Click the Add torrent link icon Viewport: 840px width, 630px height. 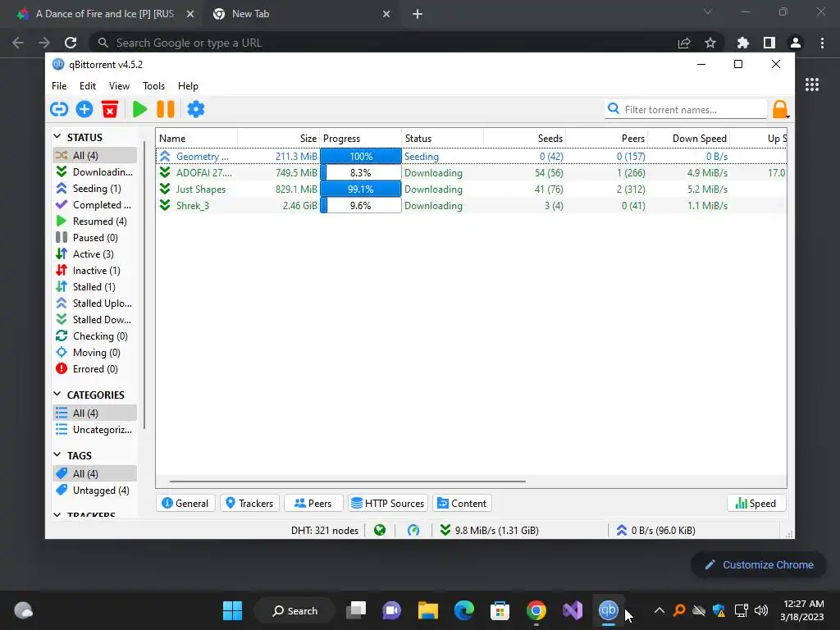pos(59,109)
